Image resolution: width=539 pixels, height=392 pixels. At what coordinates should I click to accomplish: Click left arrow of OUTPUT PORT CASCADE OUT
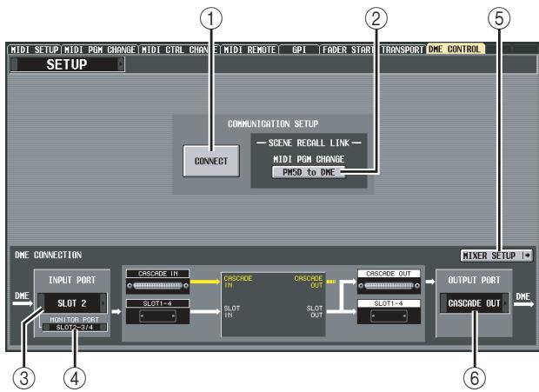point(443,303)
